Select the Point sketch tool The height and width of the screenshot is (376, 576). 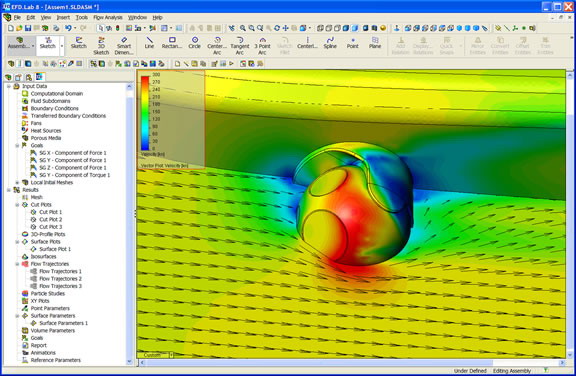pos(353,43)
